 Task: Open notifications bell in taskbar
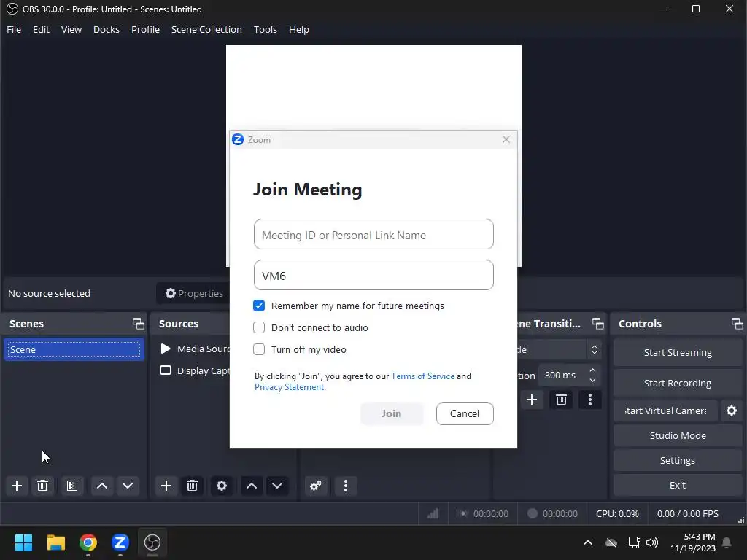[x=727, y=542]
